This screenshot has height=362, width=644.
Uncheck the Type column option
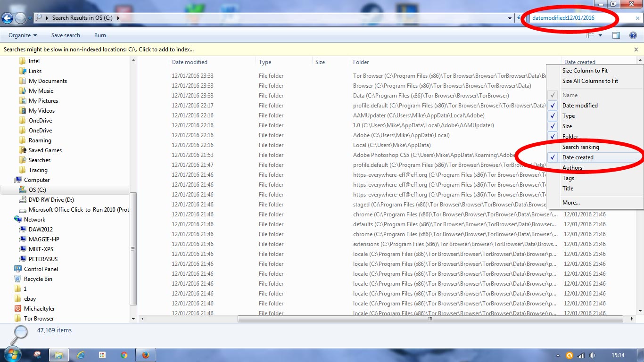[x=595, y=116]
